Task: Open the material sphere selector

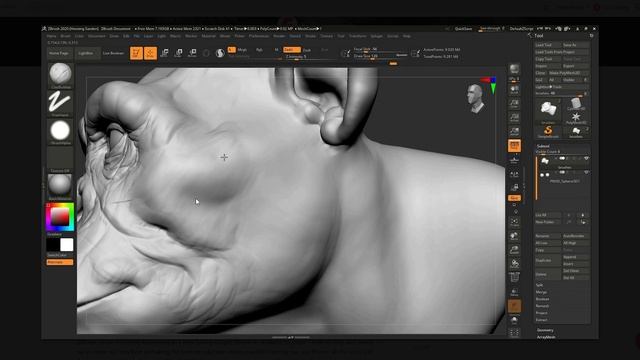Action: point(60,187)
